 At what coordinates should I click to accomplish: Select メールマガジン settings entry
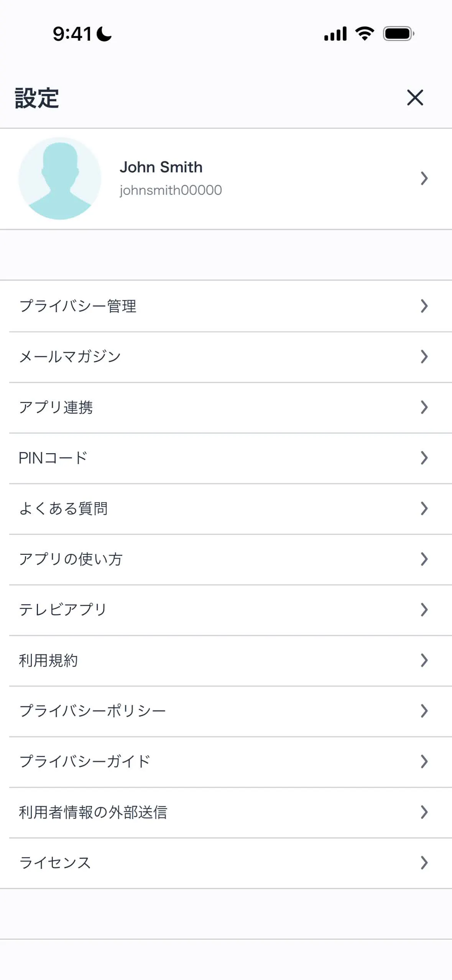[x=70, y=357]
